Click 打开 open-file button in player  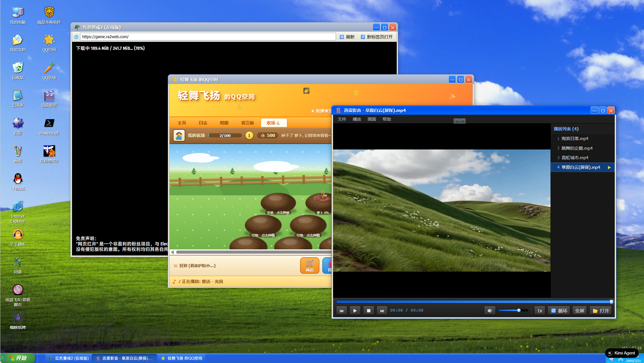pyautogui.click(x=601, y=311)
